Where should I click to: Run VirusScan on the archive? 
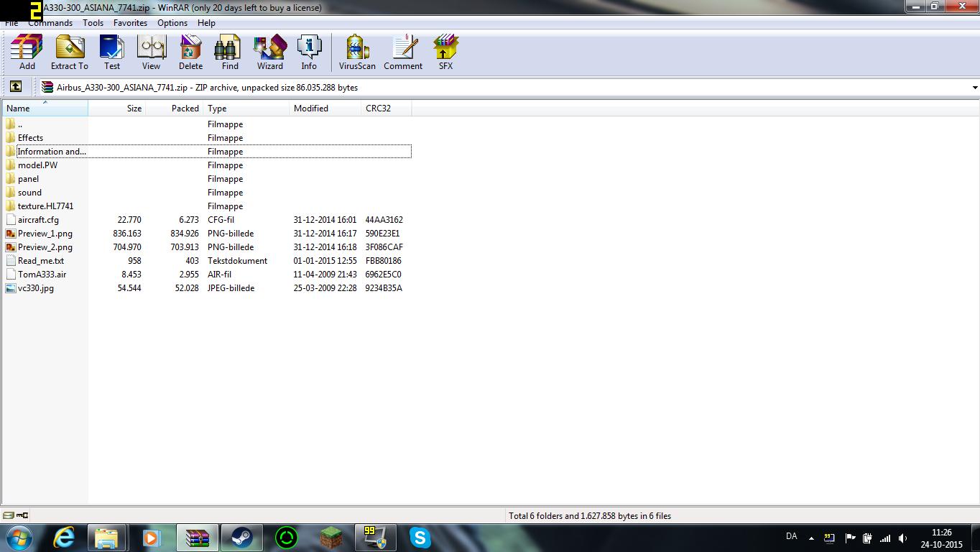coord(357,52)
